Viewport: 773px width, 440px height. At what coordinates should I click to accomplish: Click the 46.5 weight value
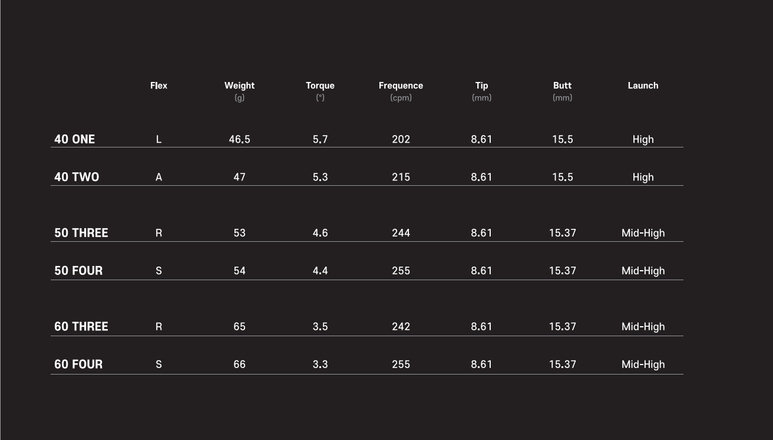coord(240,139)
